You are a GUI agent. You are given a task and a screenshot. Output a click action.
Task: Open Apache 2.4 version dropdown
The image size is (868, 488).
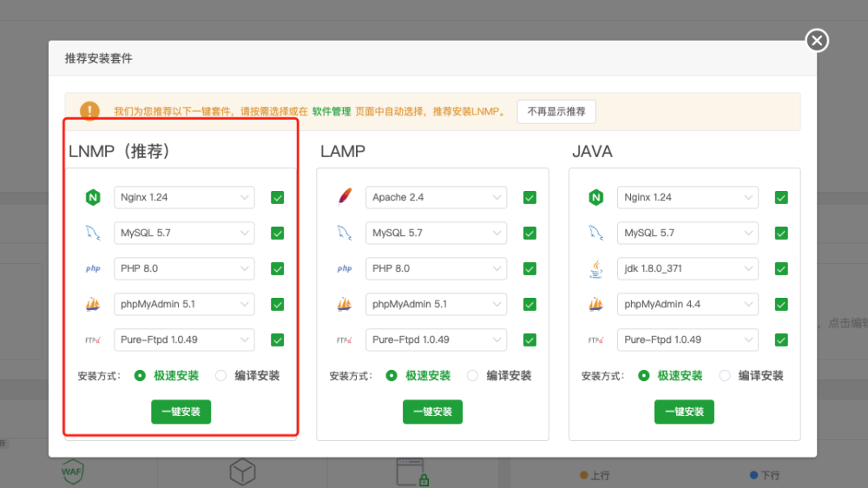tap(437, 197)
